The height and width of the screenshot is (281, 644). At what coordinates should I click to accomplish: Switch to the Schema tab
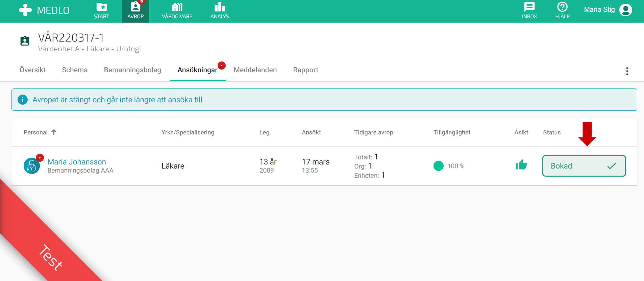coord(75,70)
